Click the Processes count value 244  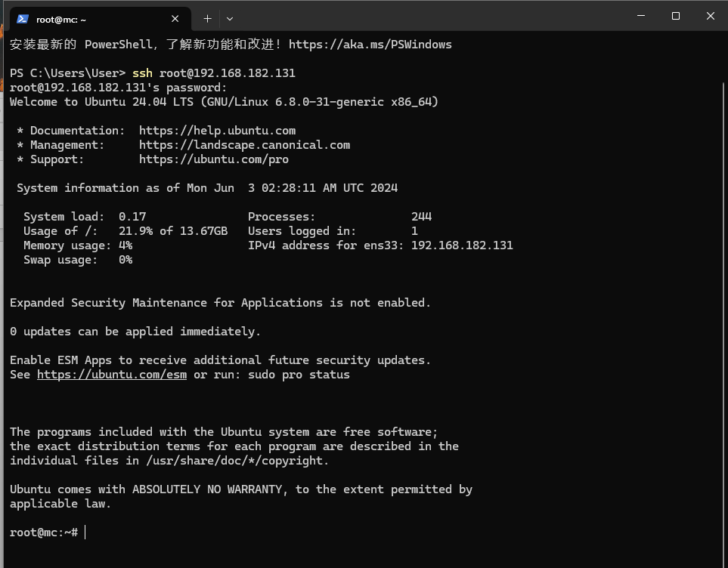[x=421, y=217]
